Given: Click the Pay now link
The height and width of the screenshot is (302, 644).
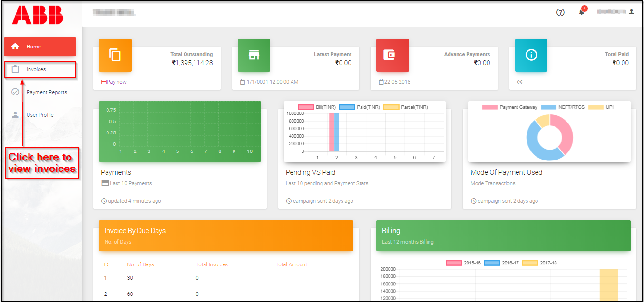Looking at the screenshot, I should click(117, 82).
